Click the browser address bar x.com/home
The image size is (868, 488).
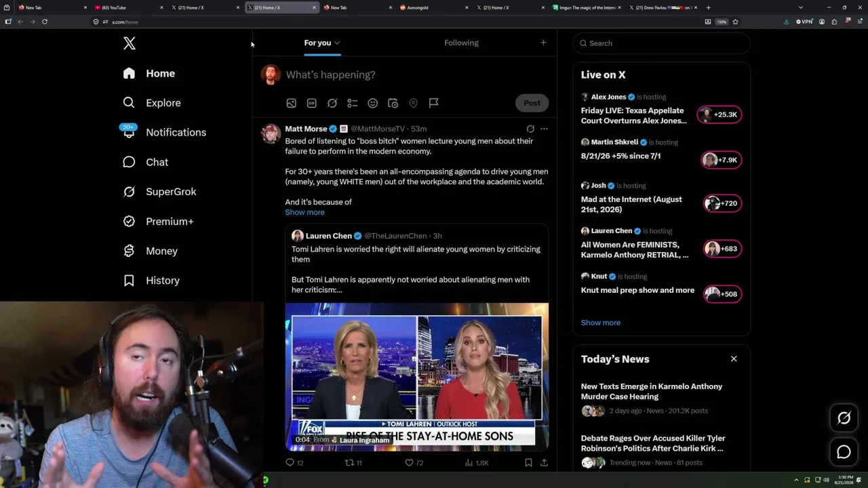400,22
